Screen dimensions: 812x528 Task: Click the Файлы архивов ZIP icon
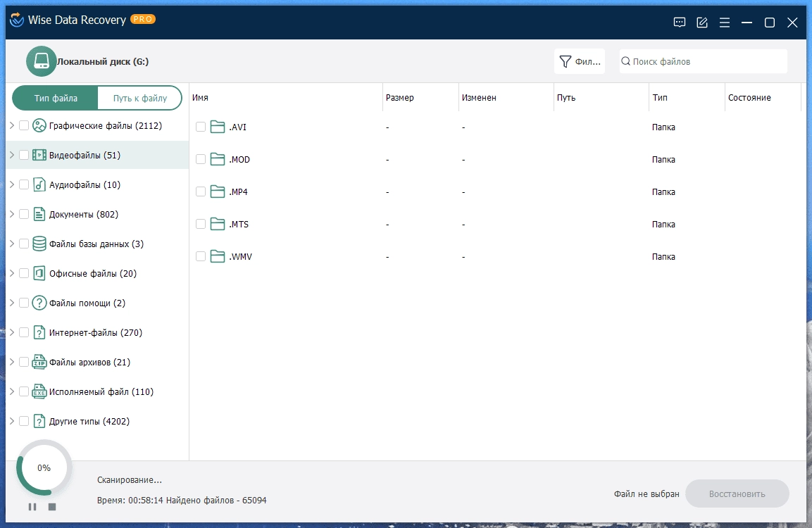click(x=39, y=361)
